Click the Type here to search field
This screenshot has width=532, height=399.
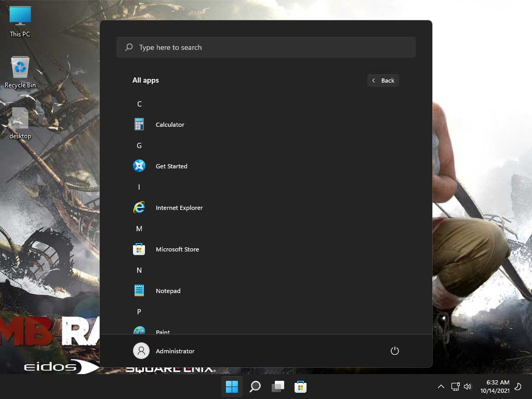[266, 47]
